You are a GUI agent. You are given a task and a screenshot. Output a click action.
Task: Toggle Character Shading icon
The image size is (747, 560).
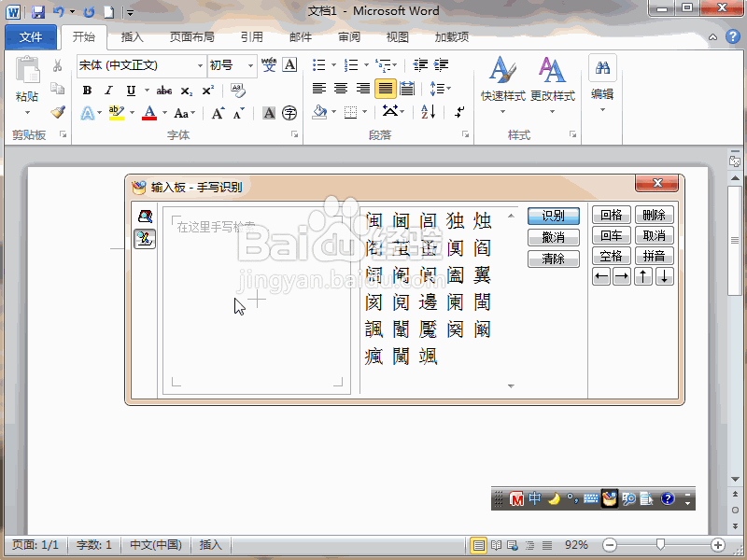pos(269,113)
